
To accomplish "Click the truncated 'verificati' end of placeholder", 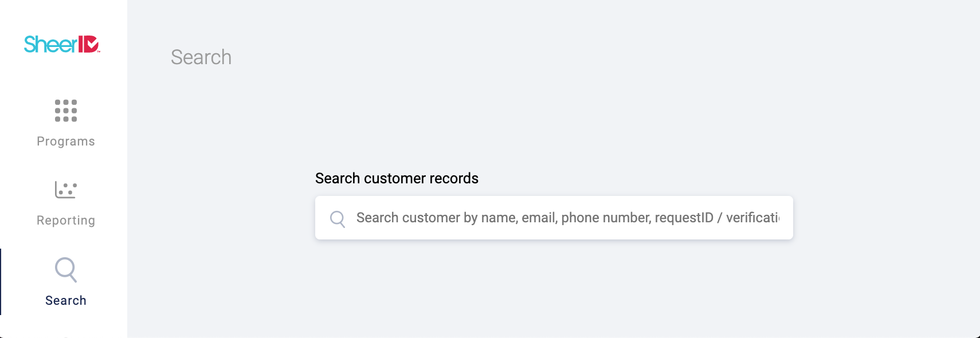I will coord(752,218).
